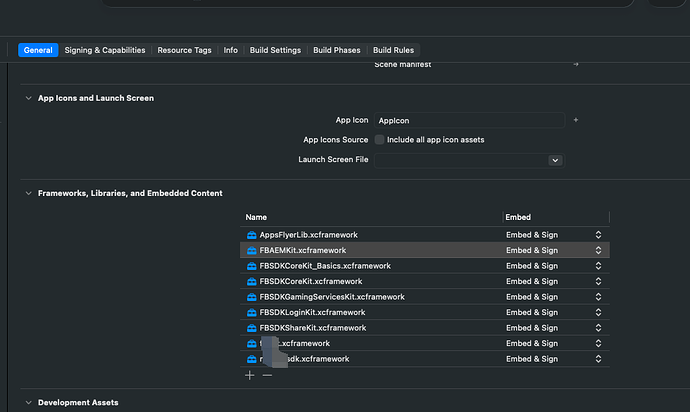Go to the Build Phases tab
The height and width of the screenshot is (412, 690).
[x=337, y=50]
